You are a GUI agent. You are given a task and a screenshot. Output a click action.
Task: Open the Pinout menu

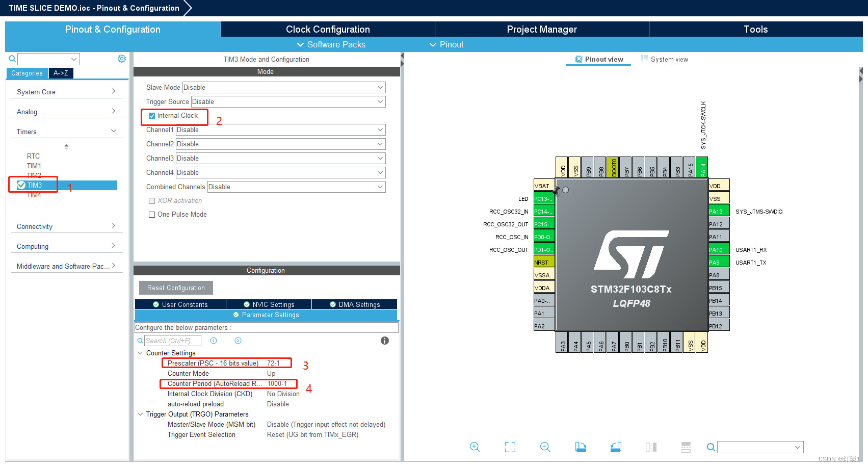pyautogui.click(x=446, y=44)
